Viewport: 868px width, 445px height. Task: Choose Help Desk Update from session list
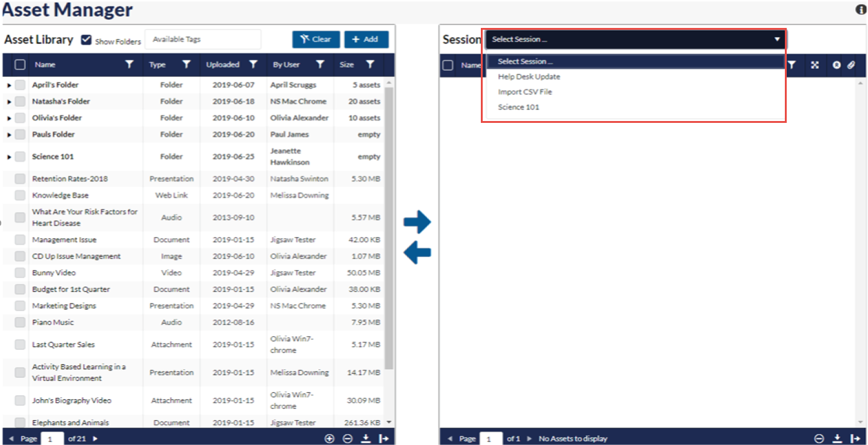click(529, 77)
